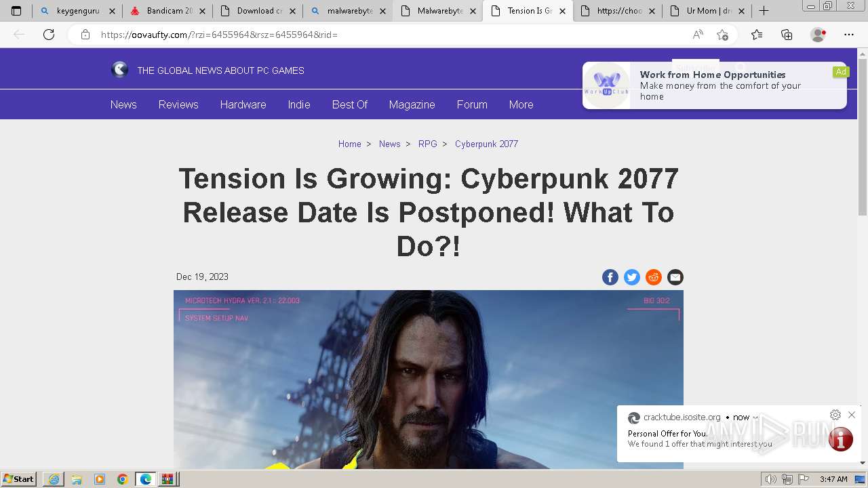Open Internet Explorer from taskbar

coord(54,479)
